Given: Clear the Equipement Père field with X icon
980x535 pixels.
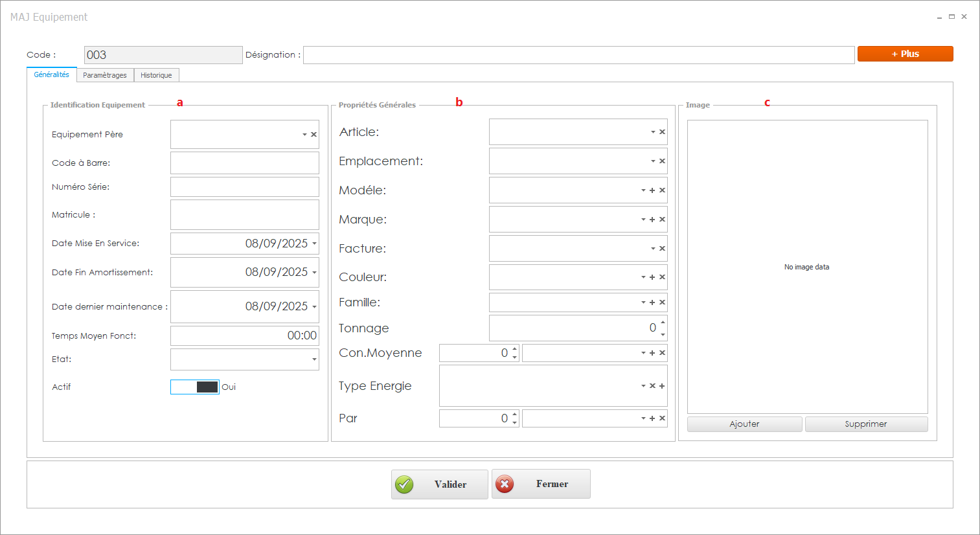Looking at the screenshot, I should (x=313, y=135).
